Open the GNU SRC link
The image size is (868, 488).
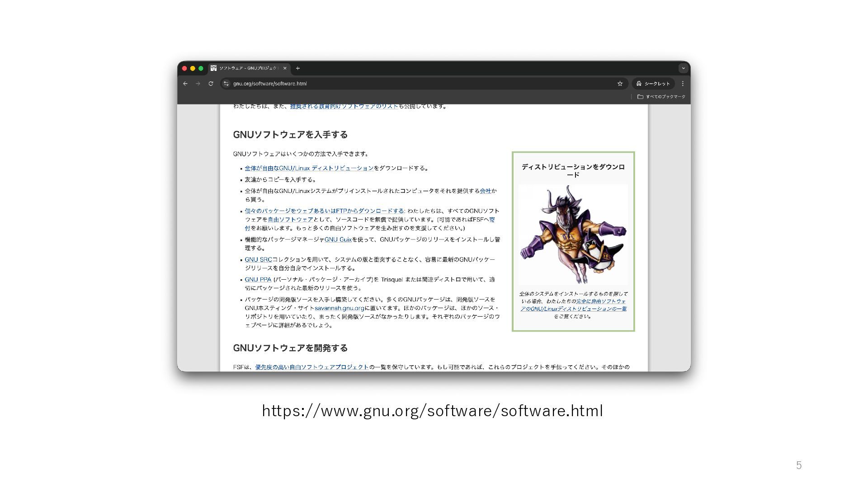tap(258, 260)
